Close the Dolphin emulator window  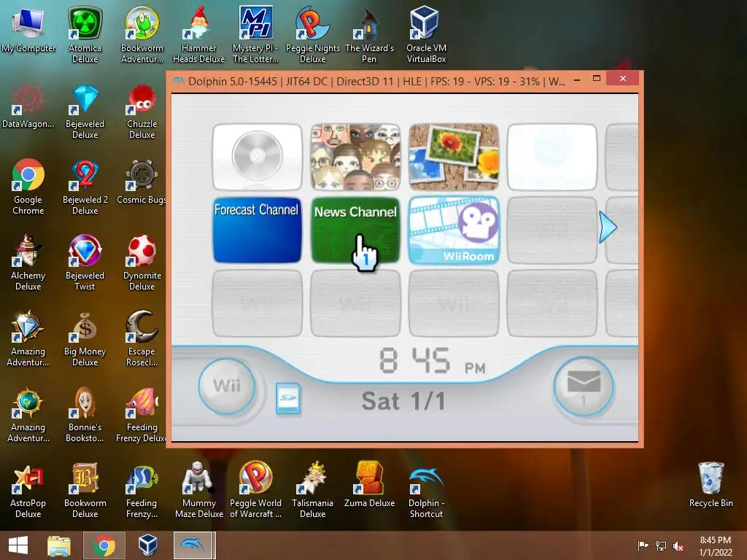coord(623,79)
